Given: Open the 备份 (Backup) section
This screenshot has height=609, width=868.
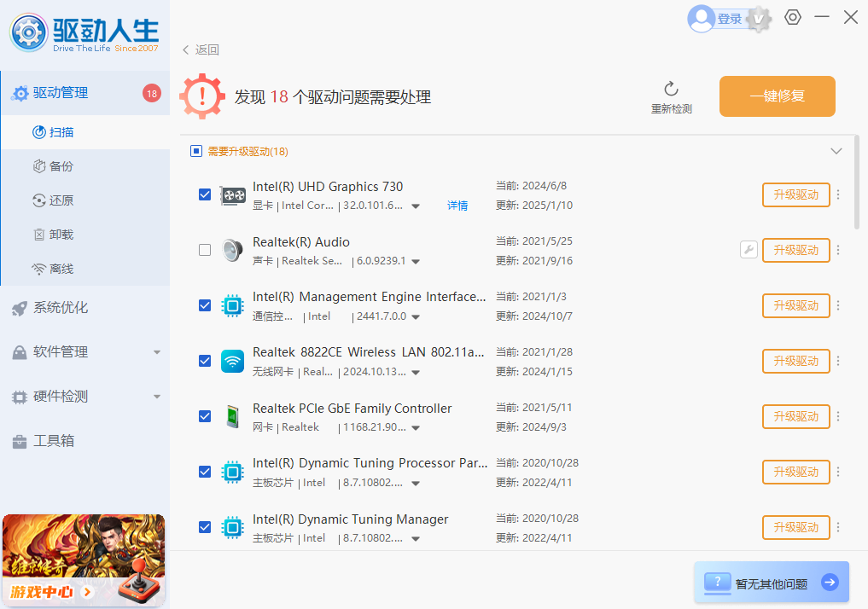Looking at the screenshot, I should click(x=55, y=166).
